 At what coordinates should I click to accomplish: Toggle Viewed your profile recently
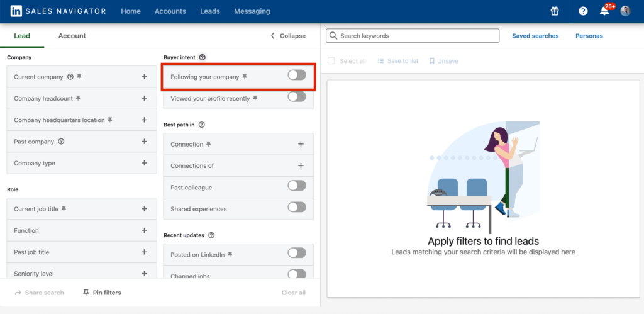pyautogui.click(x=296, y=97)
